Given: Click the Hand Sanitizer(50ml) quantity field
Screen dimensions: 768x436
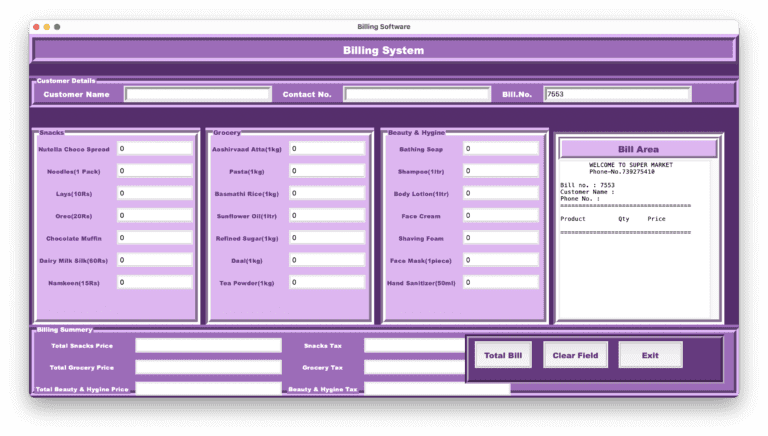Looking at the screenshot, I should click(x=500, y=282).
